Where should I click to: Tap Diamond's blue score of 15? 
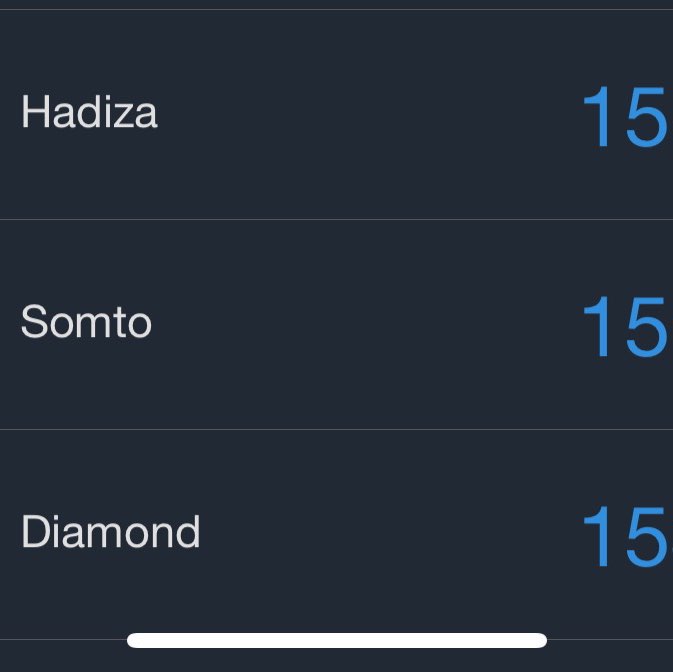coord(624,538)
